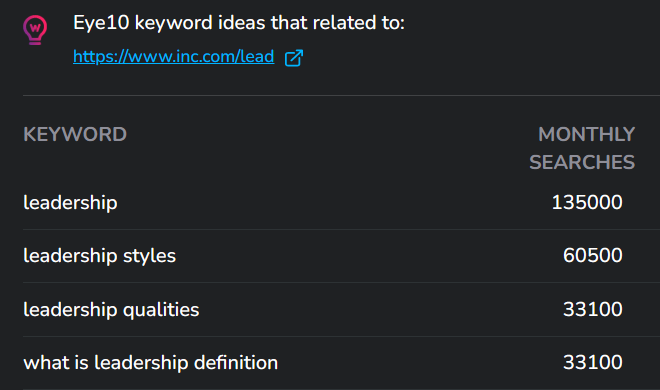Select the 'leadership' keyword
The height and width of the screenshot is (390, 660).
point(70,203)
